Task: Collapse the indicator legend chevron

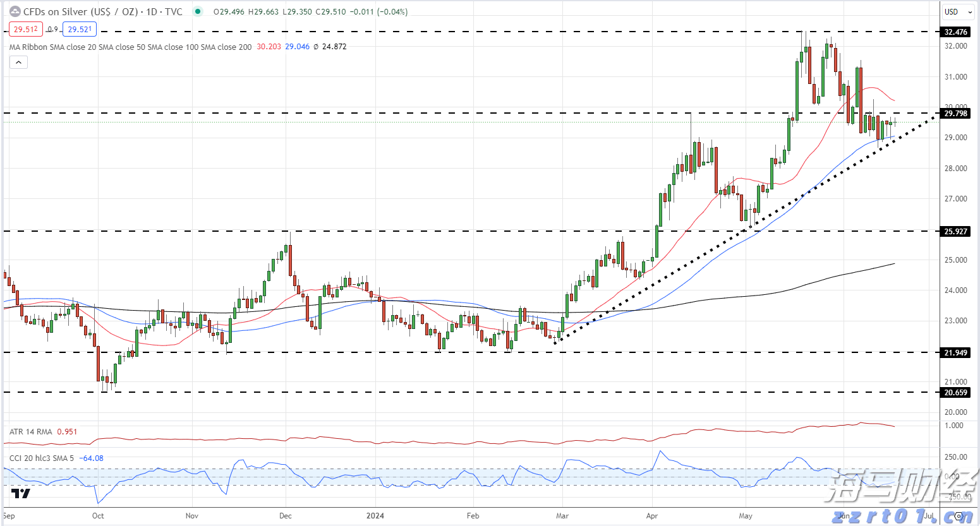Action: click(18, 62)
